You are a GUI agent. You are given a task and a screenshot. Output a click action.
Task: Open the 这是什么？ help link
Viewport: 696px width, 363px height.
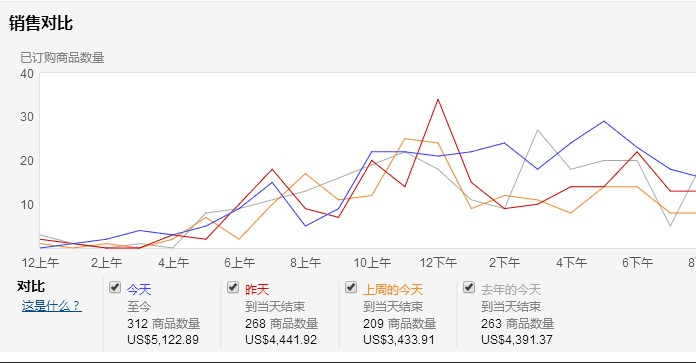pos(51,306)
